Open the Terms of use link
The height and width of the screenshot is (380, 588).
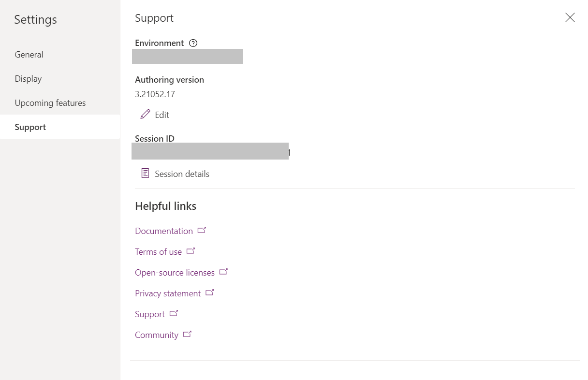pos(158,252)
